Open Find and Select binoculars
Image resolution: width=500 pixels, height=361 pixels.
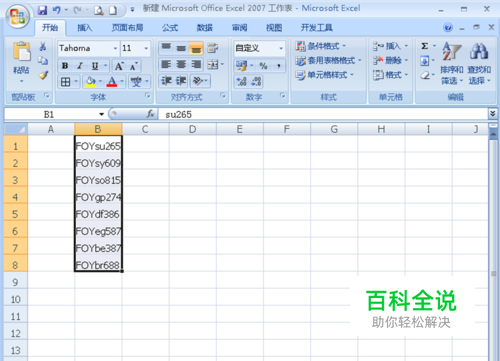coord(479,63)
